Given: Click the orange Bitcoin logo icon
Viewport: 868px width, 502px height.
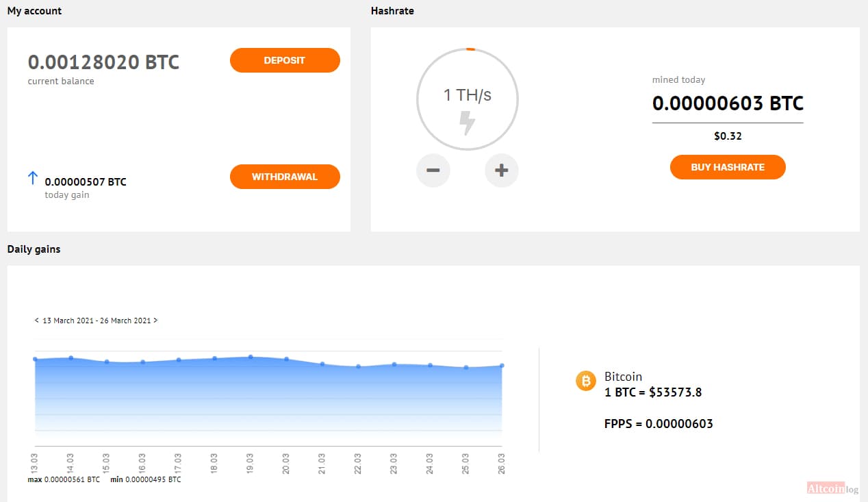Looking at the screenshot, I should tap(586, 381).
